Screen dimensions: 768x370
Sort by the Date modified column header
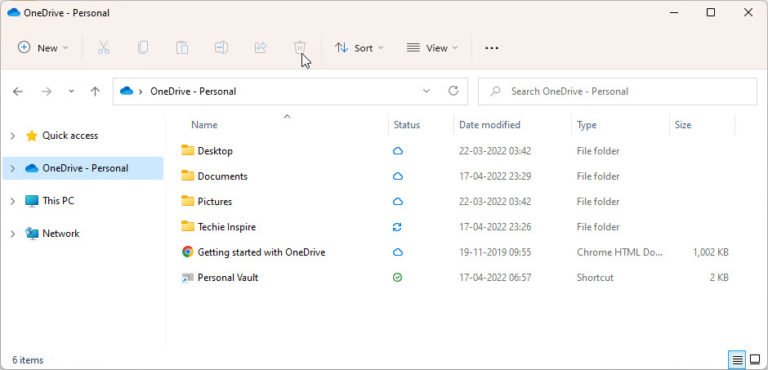point(489,125)
